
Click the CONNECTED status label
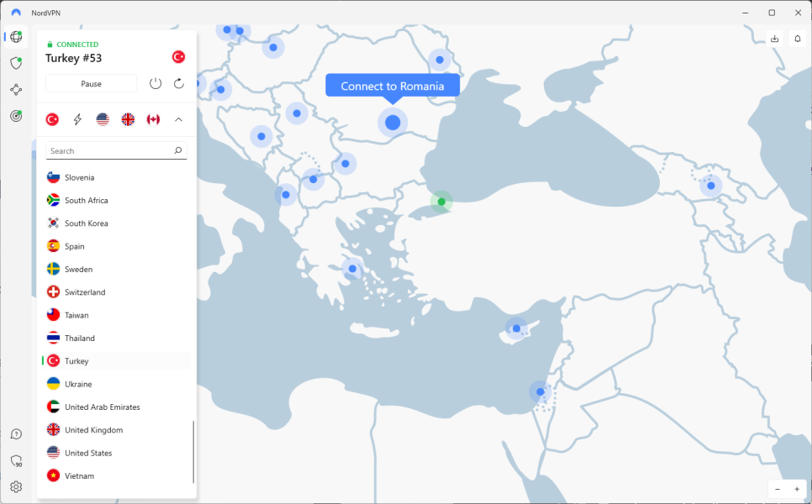click(77, 45)
